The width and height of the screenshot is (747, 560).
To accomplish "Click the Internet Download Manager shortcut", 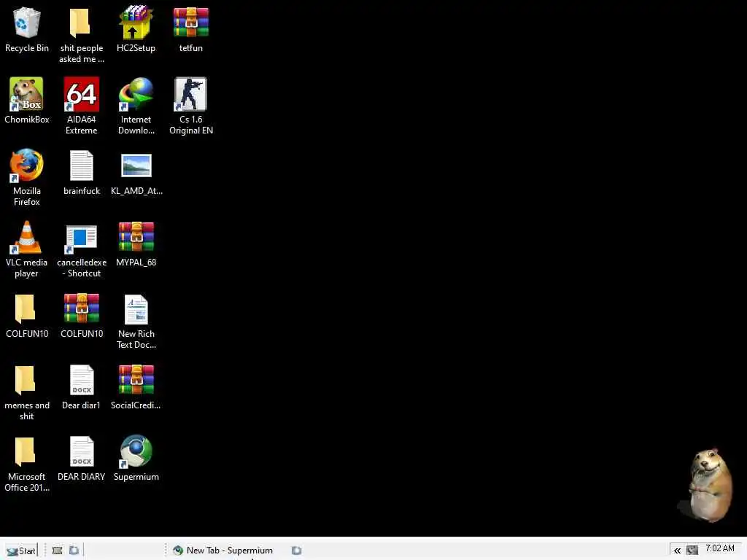I will point(136,94).
